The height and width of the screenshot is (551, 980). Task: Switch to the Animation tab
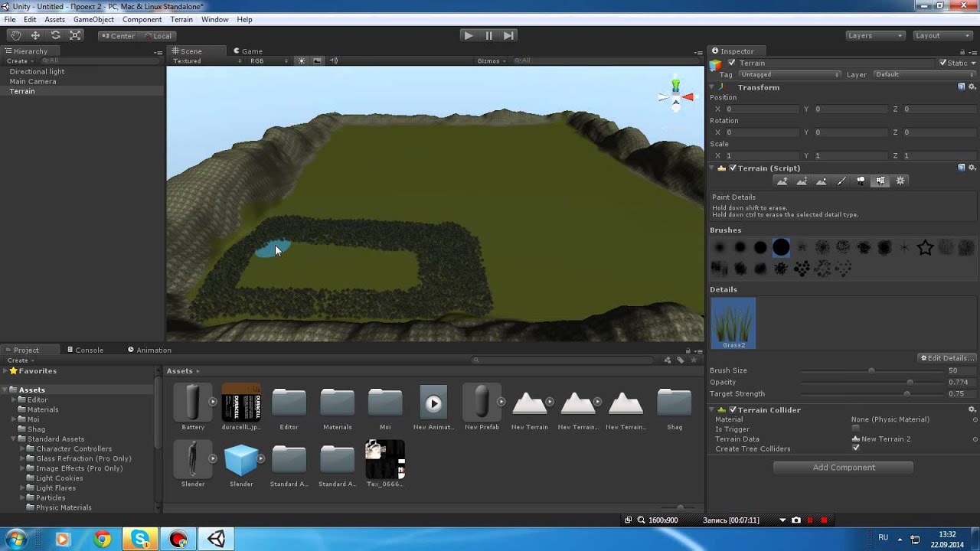tap(149, 350)
